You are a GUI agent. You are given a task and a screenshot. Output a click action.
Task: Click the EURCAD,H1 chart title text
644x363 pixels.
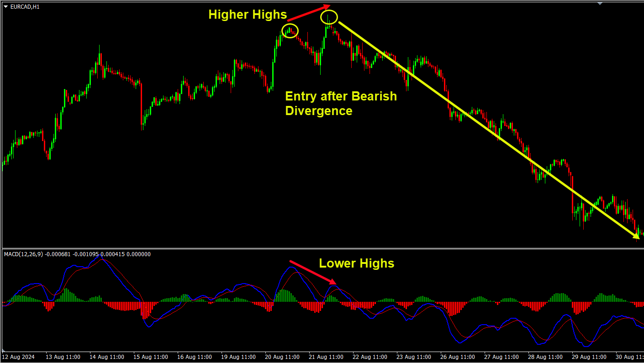coord(25,7)
